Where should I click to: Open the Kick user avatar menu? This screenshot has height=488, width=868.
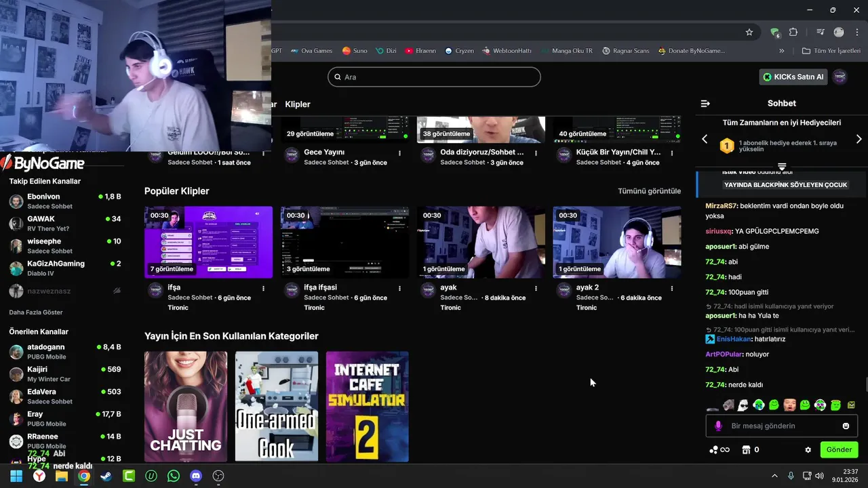coord(840,77)
